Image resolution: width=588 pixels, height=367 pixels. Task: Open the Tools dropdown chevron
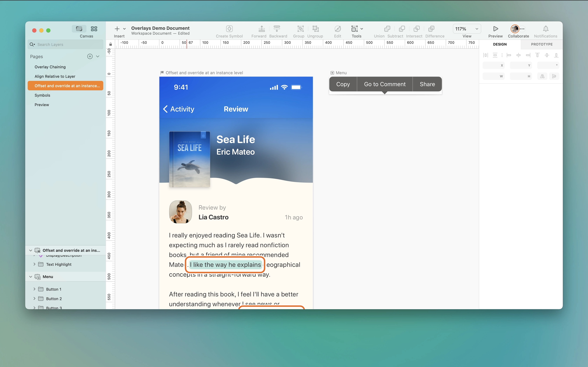362,29
